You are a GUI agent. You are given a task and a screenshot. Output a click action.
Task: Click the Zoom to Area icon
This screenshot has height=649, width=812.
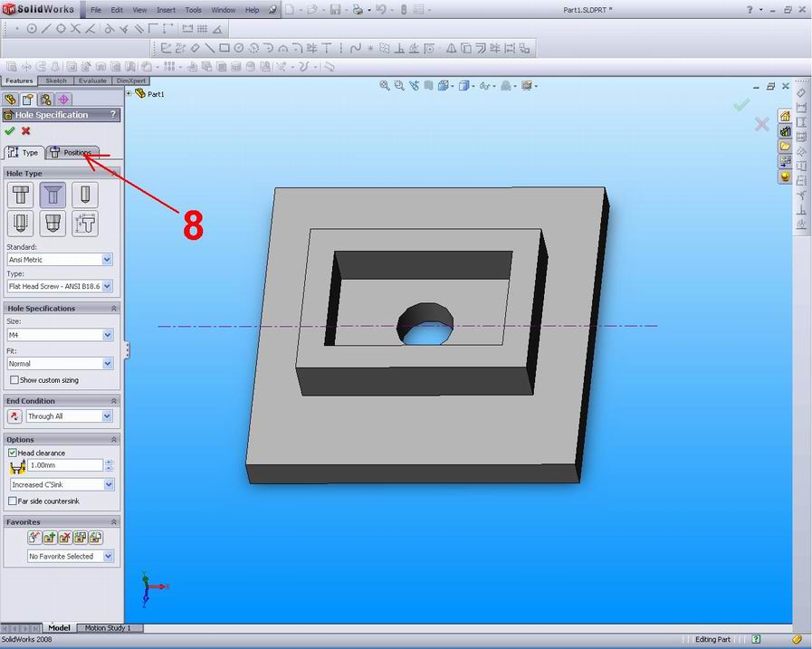coord(399,86)
